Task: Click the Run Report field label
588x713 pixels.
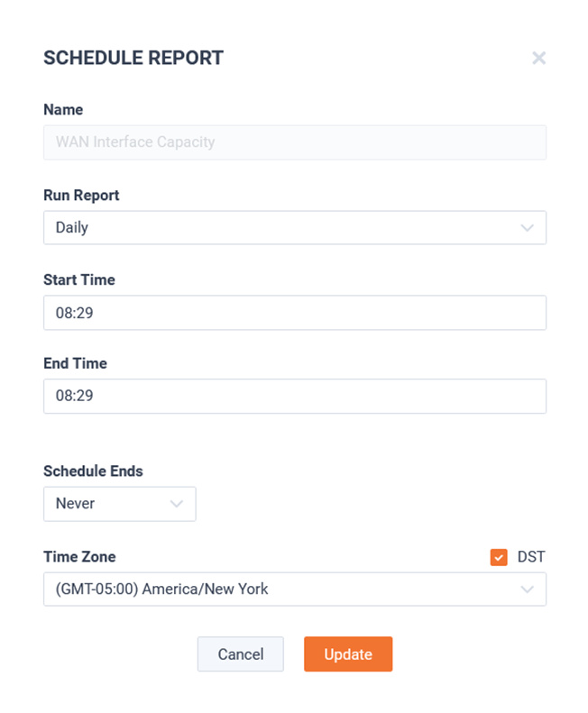Action: [81, 195]
